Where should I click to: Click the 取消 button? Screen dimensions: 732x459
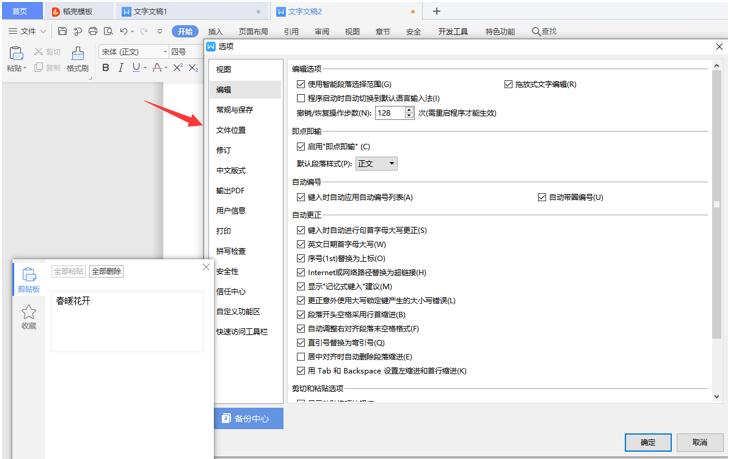tap(700, 442)
